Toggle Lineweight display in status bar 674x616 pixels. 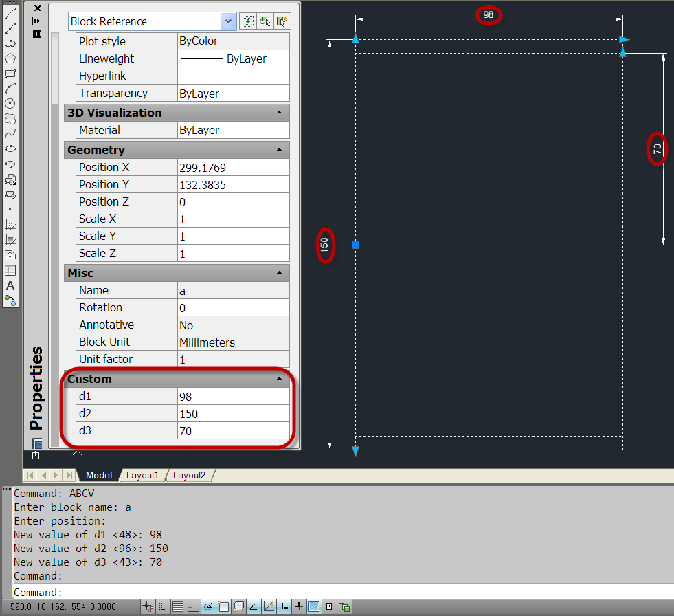coord(299,606)
